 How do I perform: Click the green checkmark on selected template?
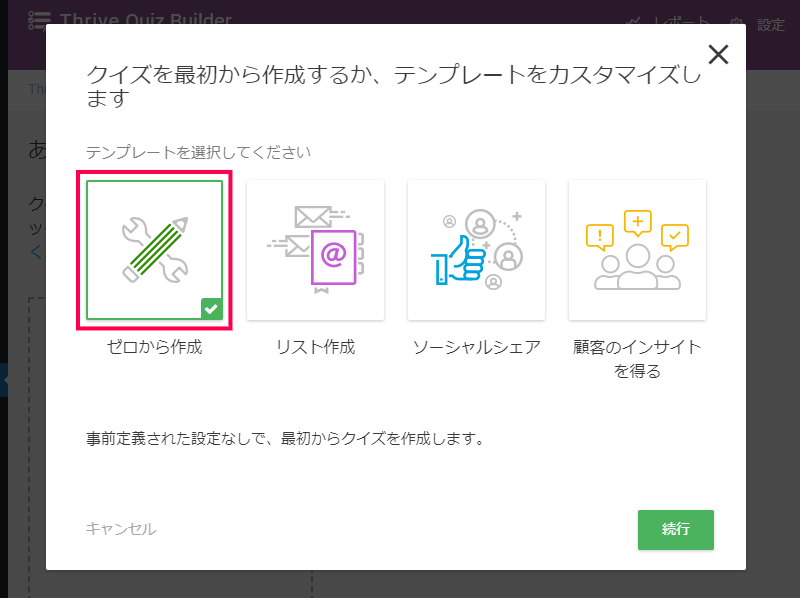point(211,309)
